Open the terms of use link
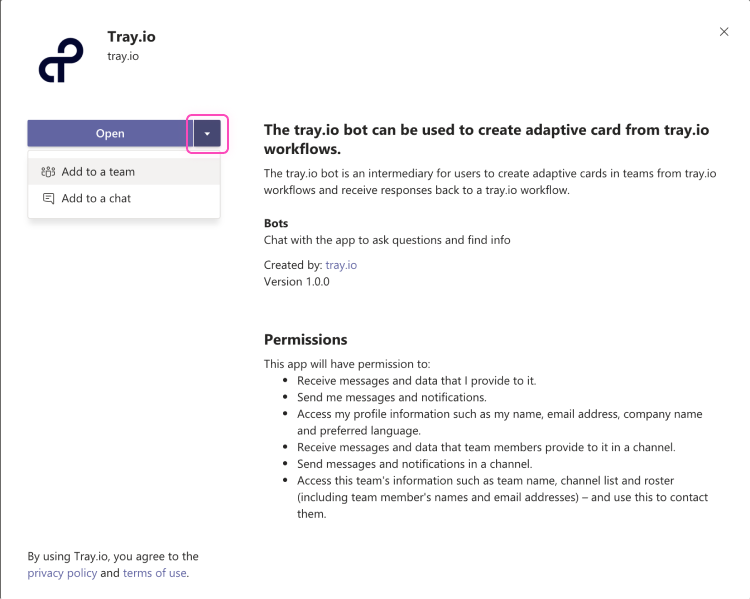The width and height of the screenshot is (750, 599). (154, 573)
